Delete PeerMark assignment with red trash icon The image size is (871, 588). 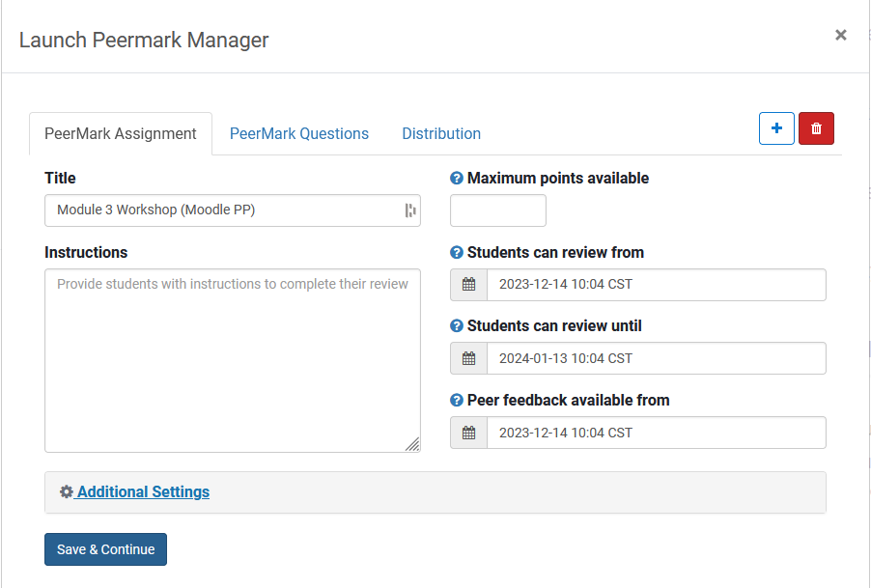click(816, 128)
